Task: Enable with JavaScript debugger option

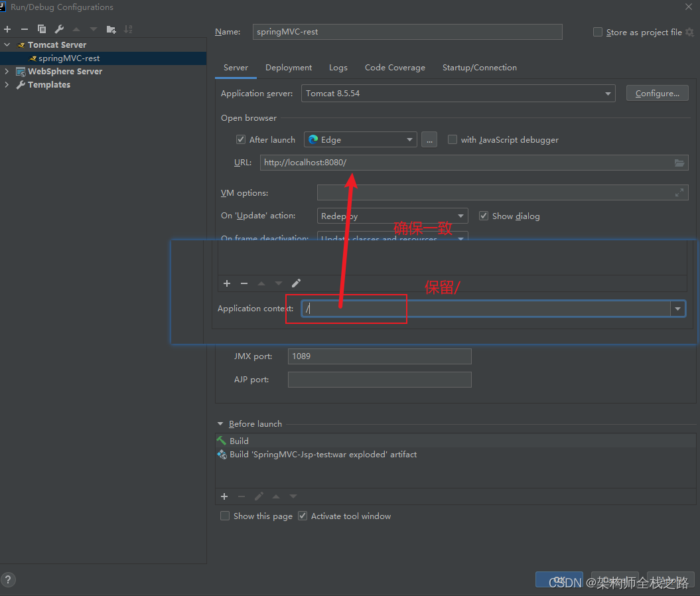Action: [453, 140]
